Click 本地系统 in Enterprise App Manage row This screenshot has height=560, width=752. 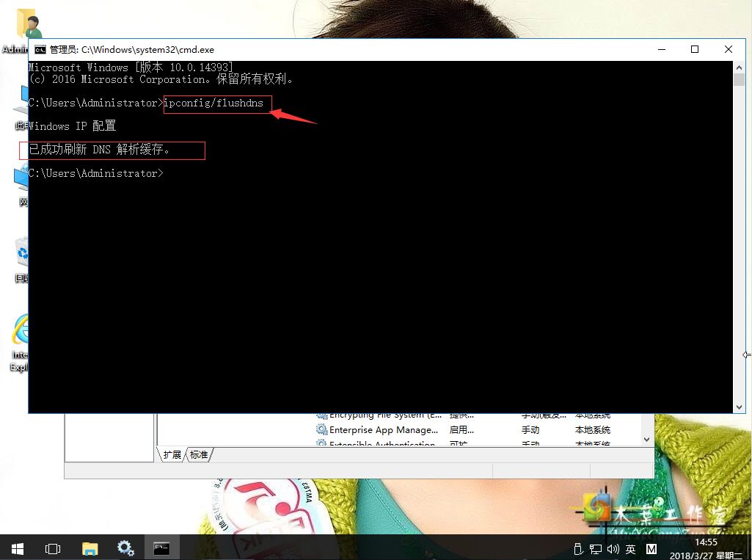tap(593, 430)
